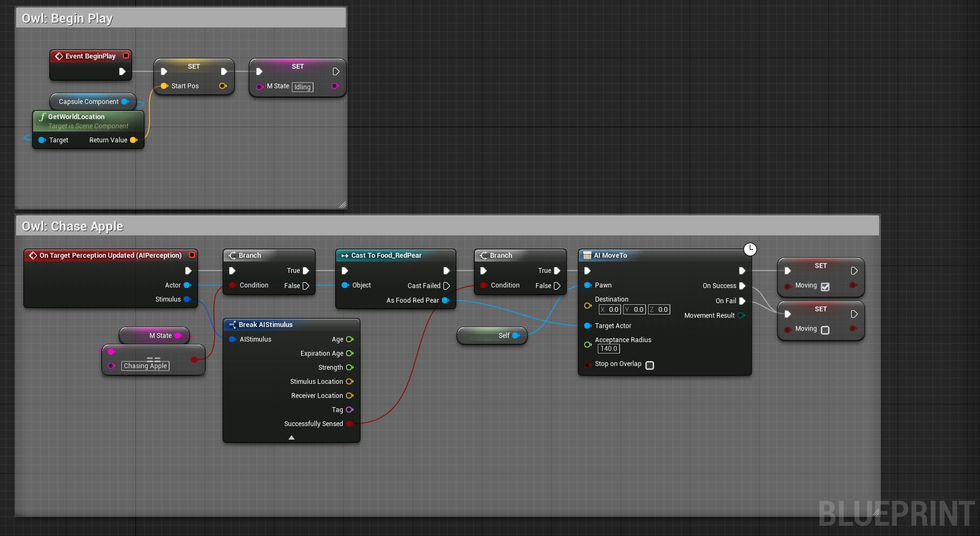980x536 pixels.
Task: Click the second Branch Condition input pin
Action: point(484,285)
